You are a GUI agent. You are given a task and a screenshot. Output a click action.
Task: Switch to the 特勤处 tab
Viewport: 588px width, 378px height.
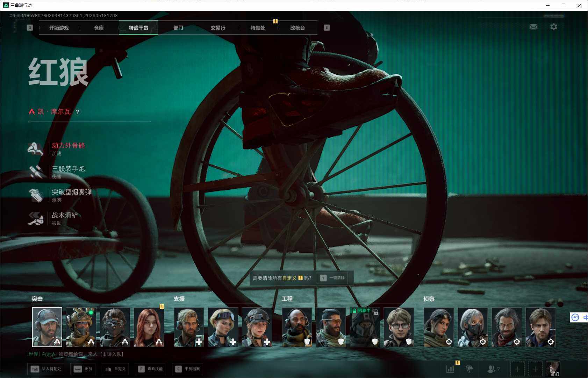coord(258,28)
